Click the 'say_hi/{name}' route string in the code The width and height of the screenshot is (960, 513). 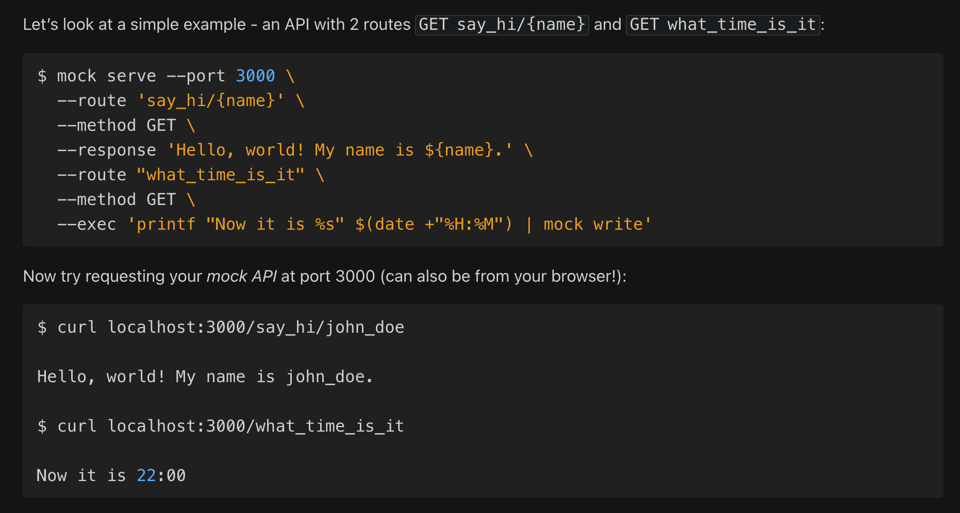211,101
